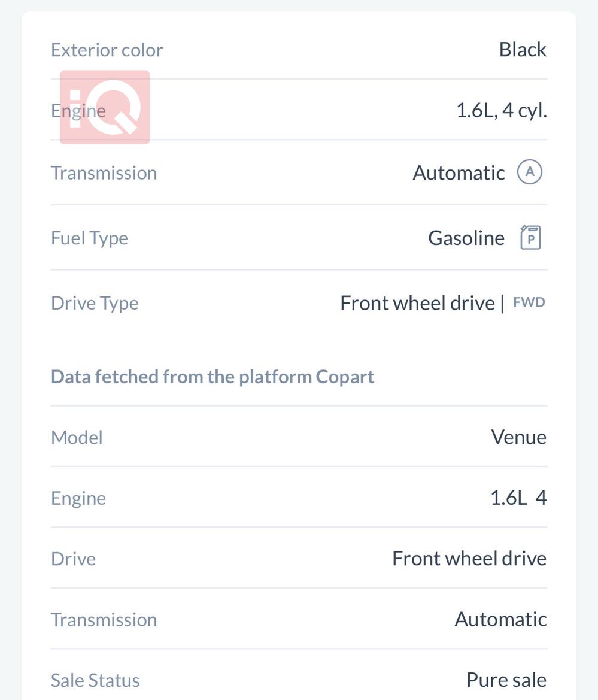Click the iQ watermark logo

[105, 107]
